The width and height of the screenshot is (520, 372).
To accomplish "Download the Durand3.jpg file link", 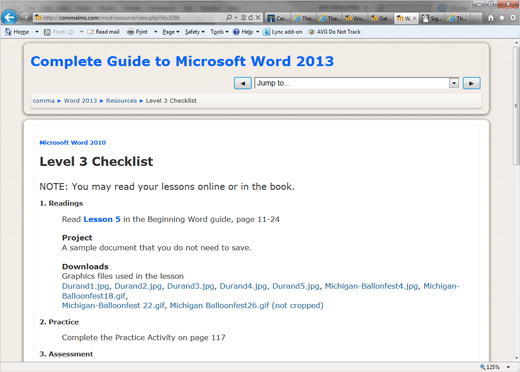I will click(191, 286).
